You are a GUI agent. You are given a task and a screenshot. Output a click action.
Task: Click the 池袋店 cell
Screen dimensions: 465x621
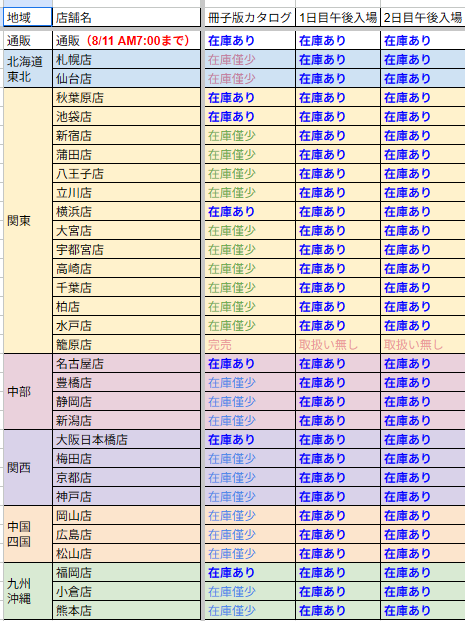tap(126, 116)
